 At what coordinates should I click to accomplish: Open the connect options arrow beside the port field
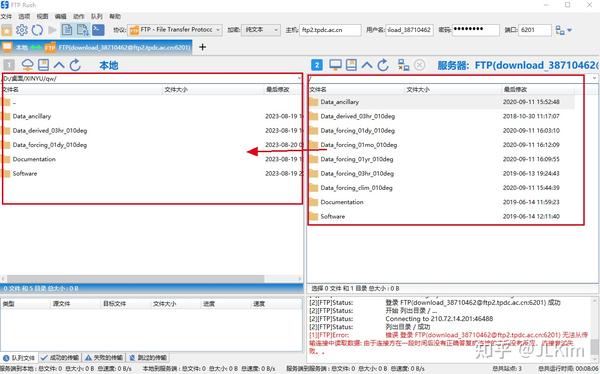point(569,30)
